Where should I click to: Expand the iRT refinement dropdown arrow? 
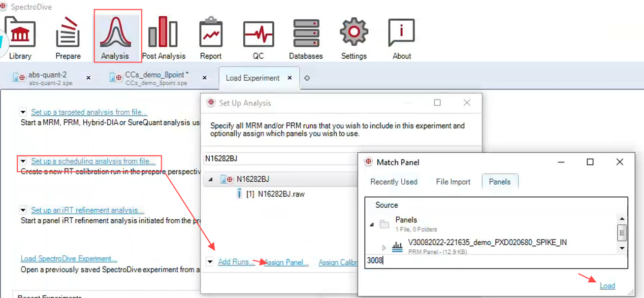(23, 210)
